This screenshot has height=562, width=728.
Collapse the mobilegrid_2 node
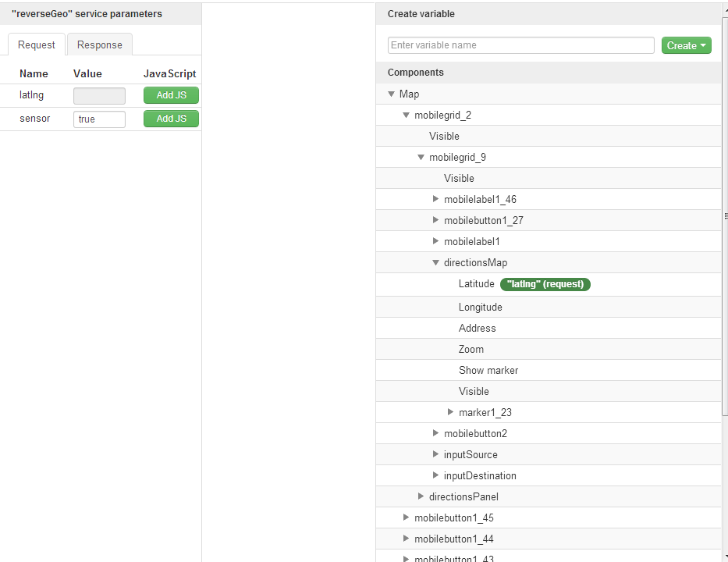pyautogui.click(x=406, y=115)
